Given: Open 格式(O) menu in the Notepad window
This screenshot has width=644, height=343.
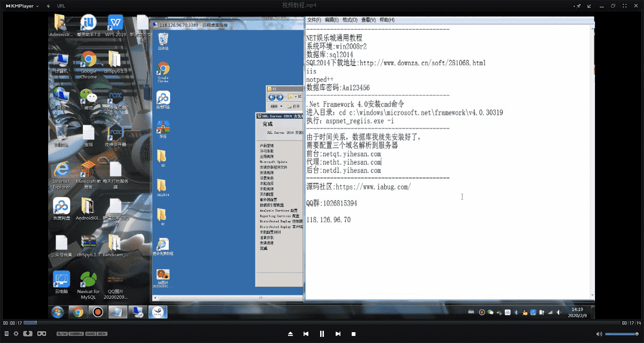Looking at the screenshot, I should point(350,20).
